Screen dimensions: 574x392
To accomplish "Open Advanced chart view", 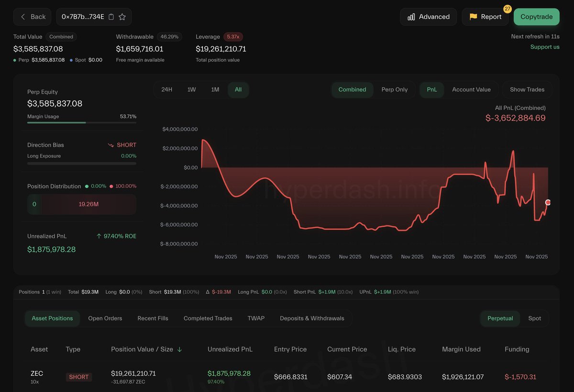I will click(428, 17).
